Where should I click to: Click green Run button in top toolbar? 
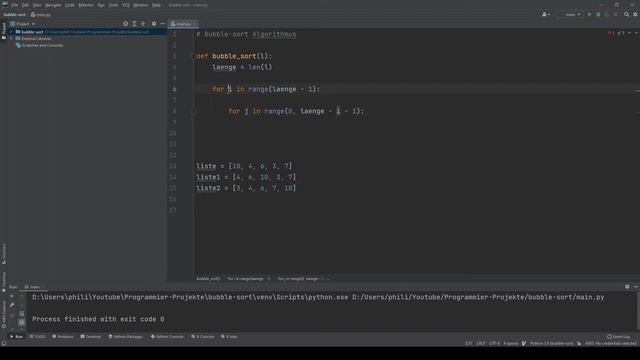click(589, 14)
